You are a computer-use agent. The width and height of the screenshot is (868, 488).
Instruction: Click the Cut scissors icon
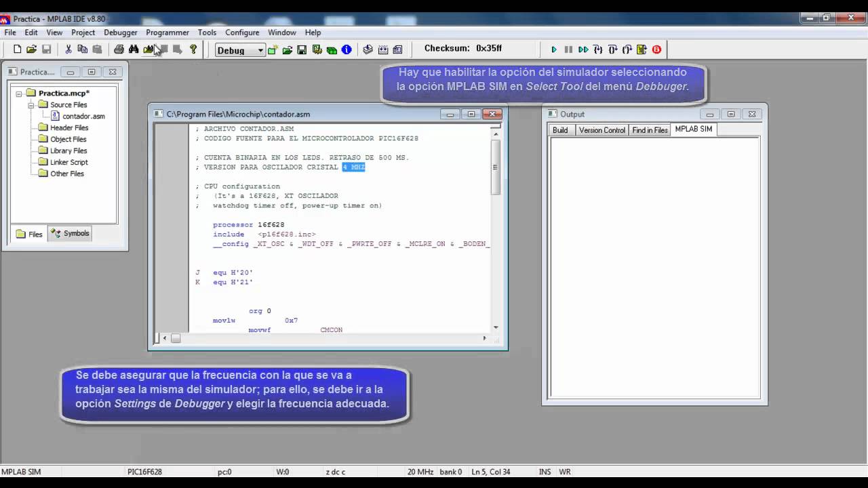pyautogui.click(x=68, y=49)
